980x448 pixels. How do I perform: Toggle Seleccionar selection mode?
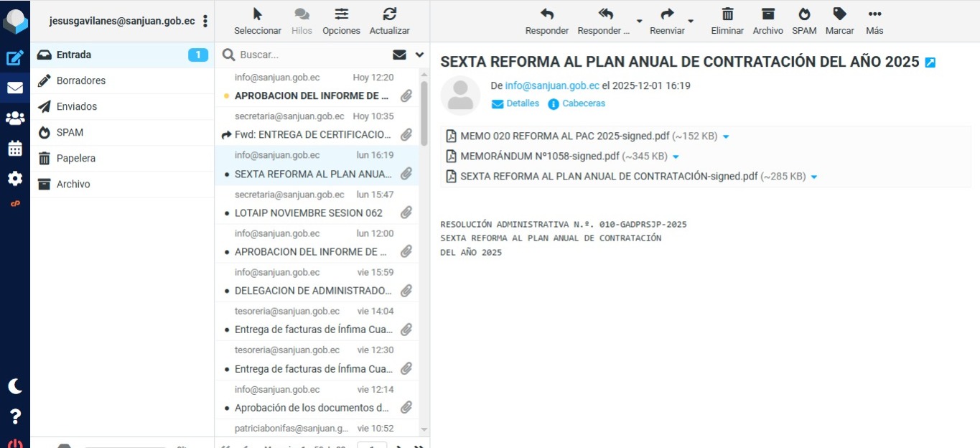258,20
